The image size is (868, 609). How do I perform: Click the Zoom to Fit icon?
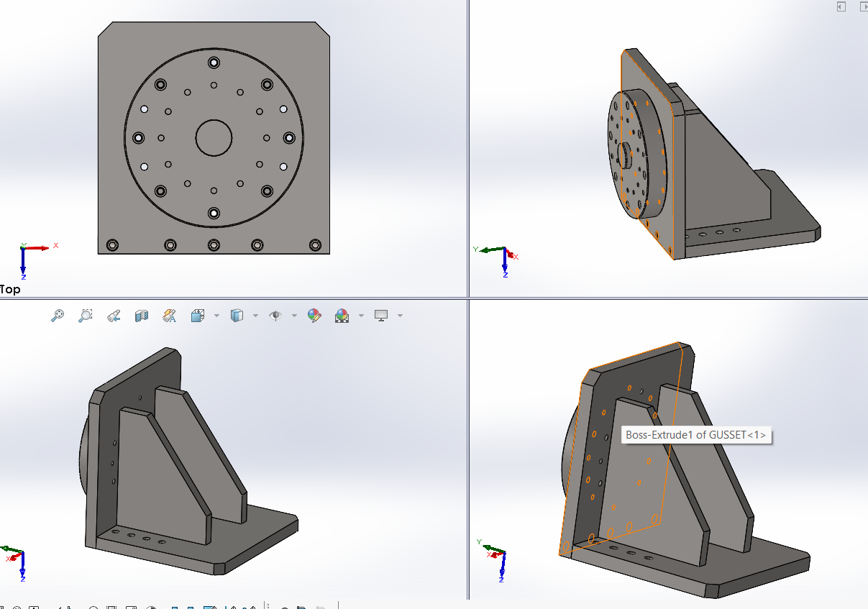point(58,315)
